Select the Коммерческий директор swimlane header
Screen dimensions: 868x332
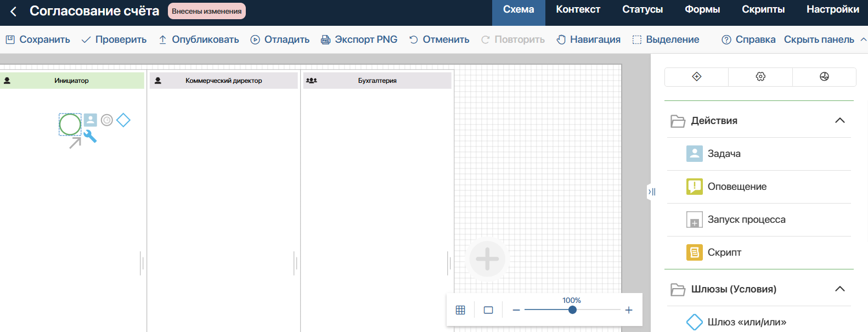point(224,81)
